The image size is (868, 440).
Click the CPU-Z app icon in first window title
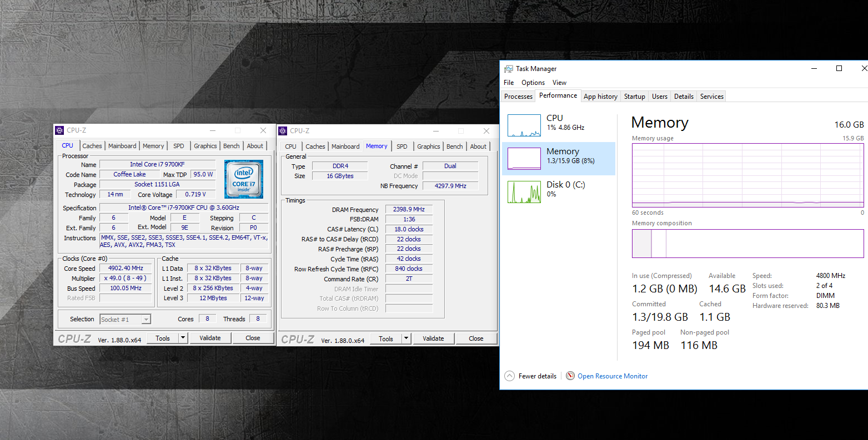coord(60,130)
